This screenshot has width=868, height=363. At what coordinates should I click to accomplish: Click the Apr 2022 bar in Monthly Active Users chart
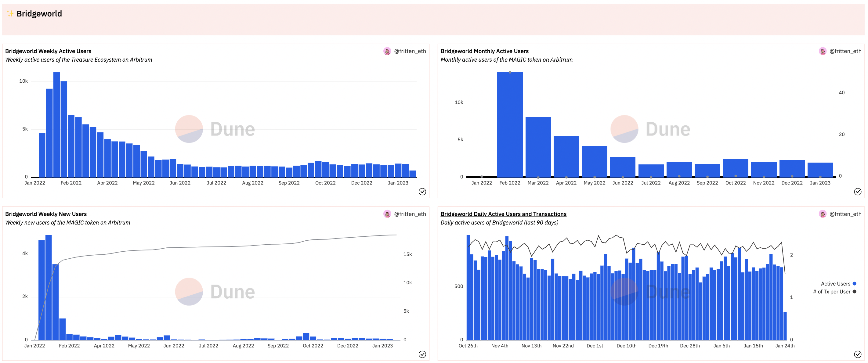(x=566, y=156)
